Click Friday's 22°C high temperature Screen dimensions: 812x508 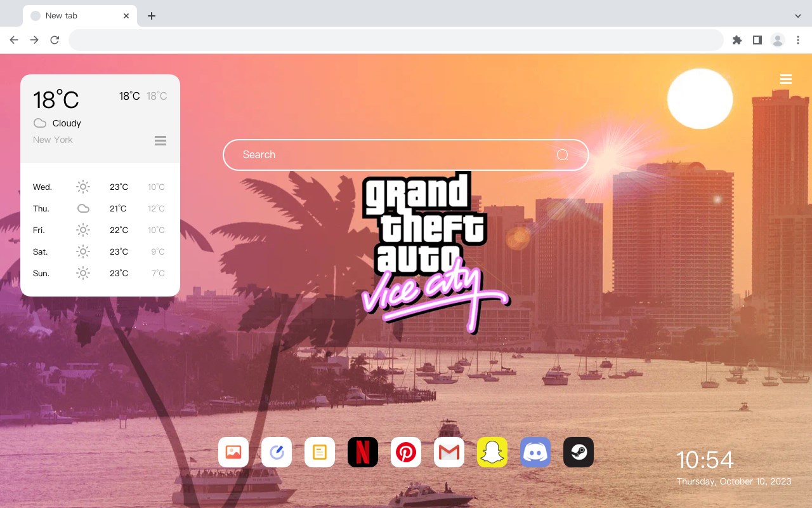[119, 230]
